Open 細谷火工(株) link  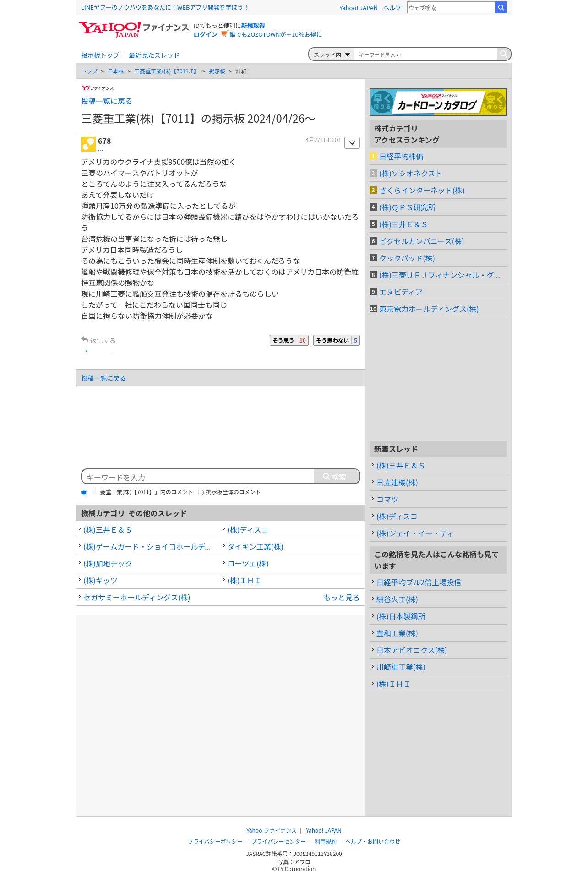[x=397, y=599]
